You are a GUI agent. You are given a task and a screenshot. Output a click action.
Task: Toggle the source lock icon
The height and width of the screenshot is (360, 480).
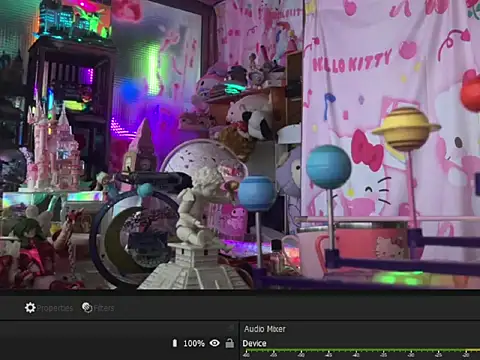pos(230,343)
